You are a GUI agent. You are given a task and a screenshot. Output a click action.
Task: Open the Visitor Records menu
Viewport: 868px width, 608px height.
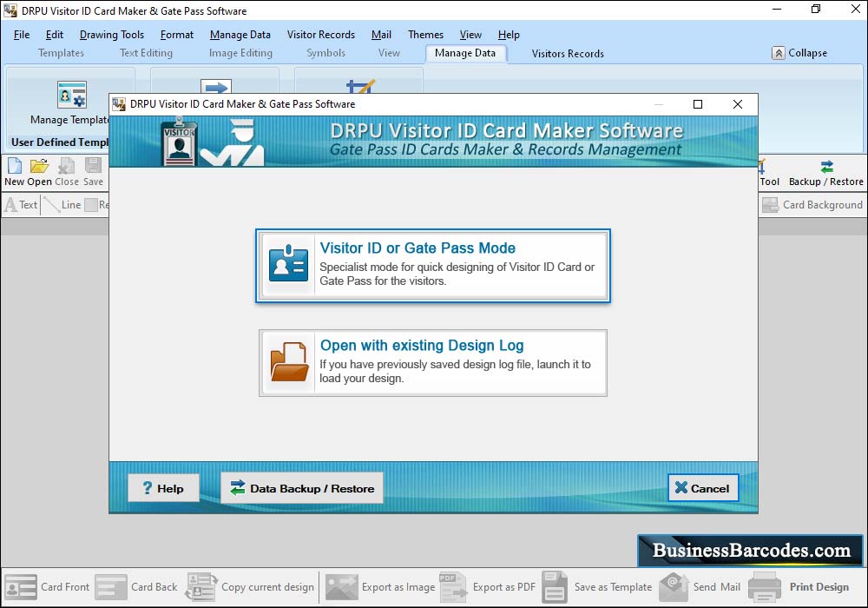pos(321,35)
